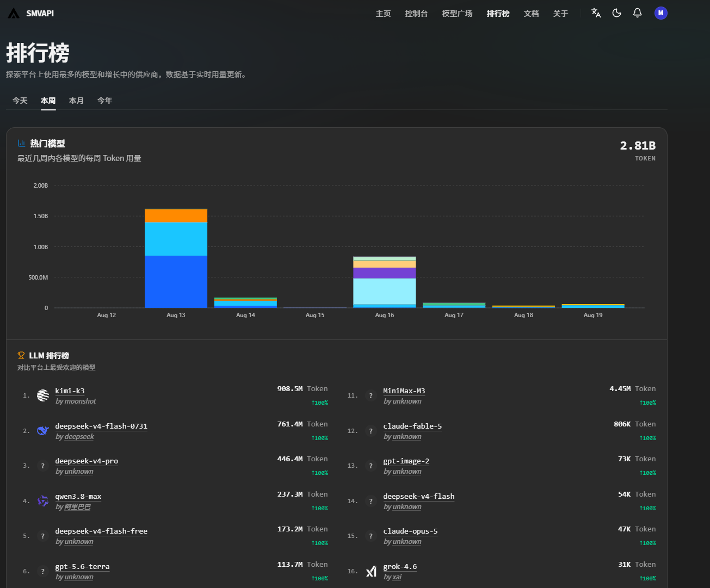710x588 pixels.
Task: Click the kimi-k3 moonshot logo icon
Action: point(43,395)
